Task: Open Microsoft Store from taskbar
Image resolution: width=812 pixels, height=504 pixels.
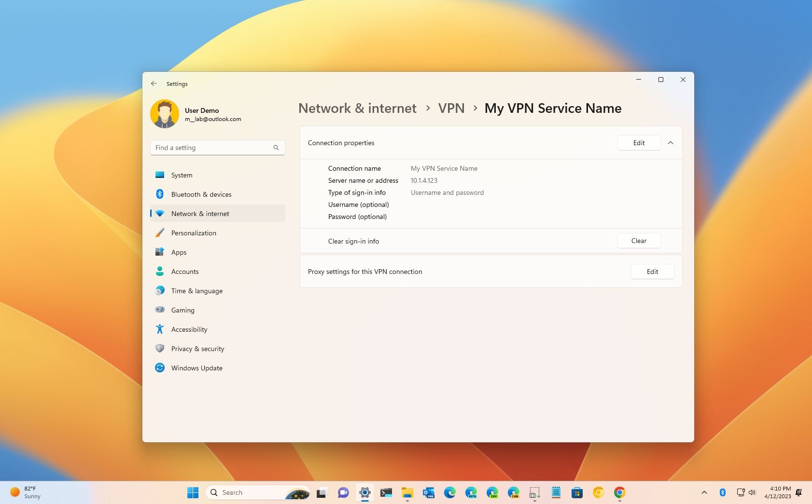Action: [577, 492]
